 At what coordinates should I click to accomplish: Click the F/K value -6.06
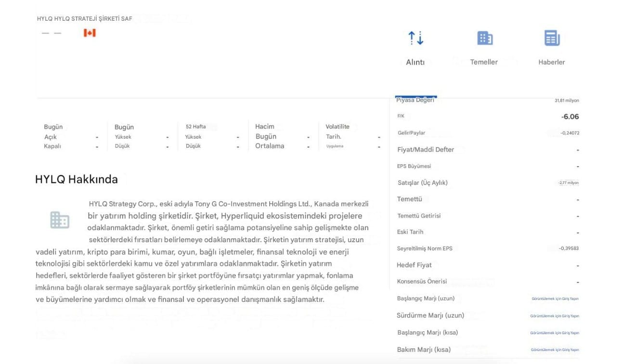point(570,117)
